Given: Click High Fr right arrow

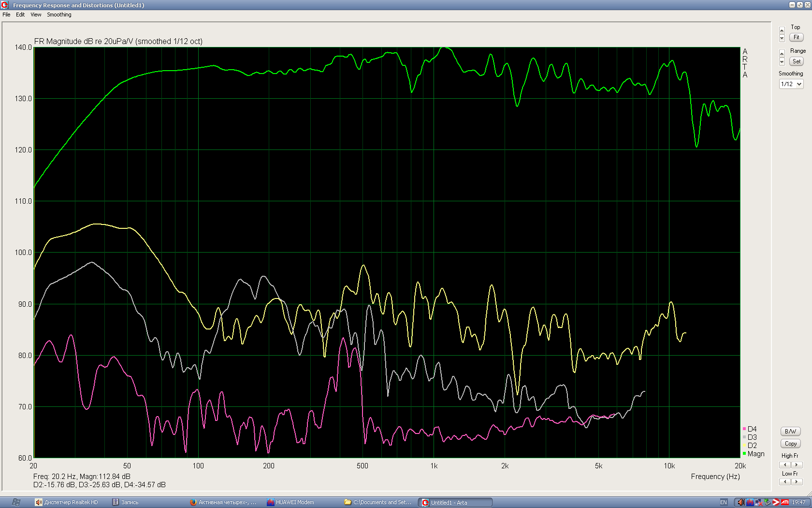Looking at the screenshot, I should pyautogui.click(x=797, y=465).
